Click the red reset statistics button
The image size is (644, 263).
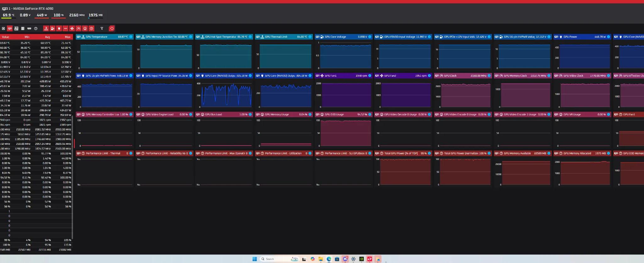(x=112, y=29)
